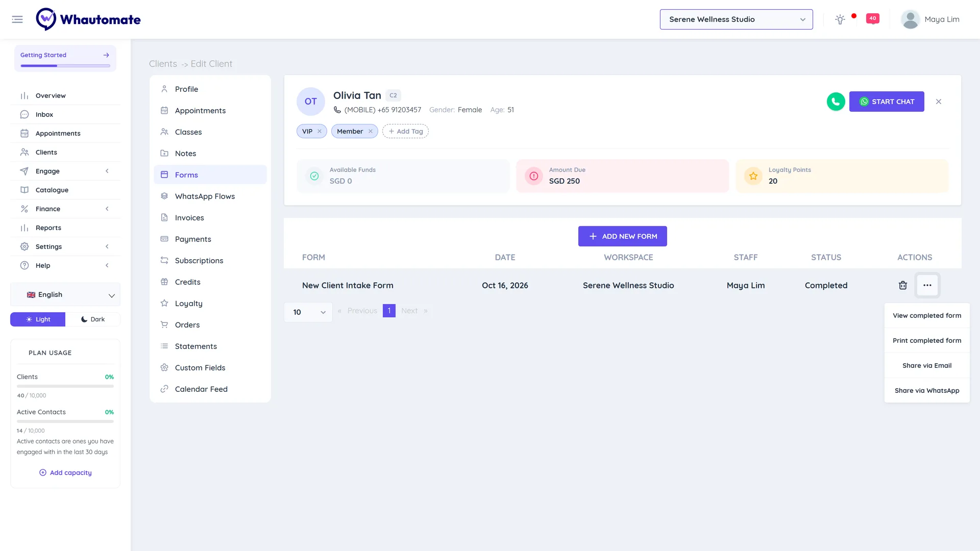Expand the Help sidebar section
The image size is (980, 551).
(65, 265)
